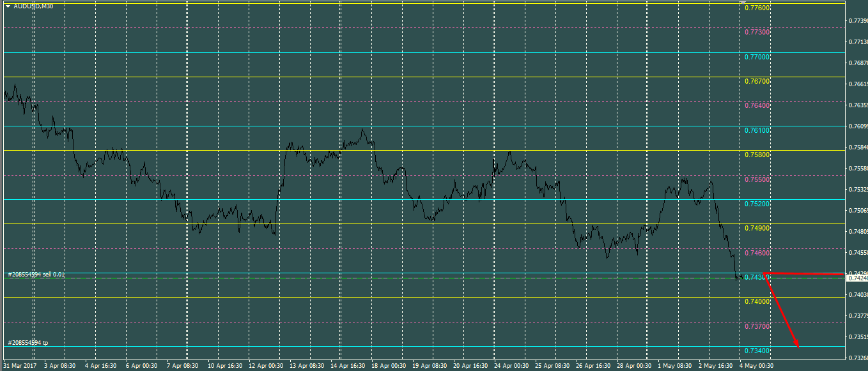Select the #208554594 tp level label

click(27, 343)
